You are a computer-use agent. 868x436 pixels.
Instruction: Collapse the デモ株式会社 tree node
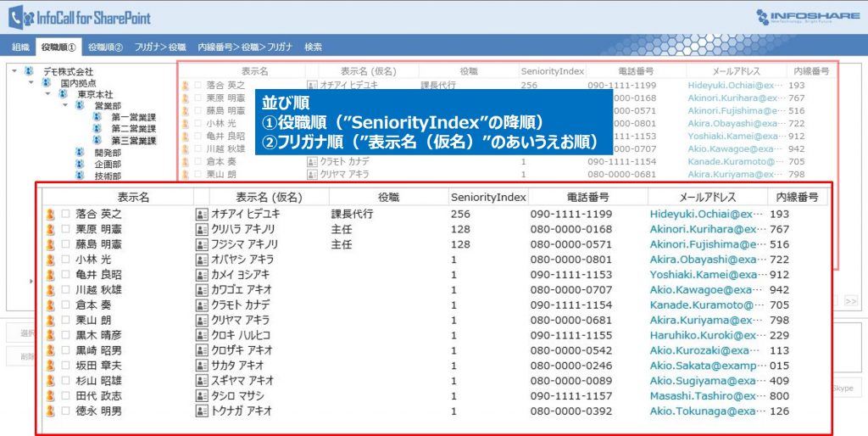coord(14,71)
